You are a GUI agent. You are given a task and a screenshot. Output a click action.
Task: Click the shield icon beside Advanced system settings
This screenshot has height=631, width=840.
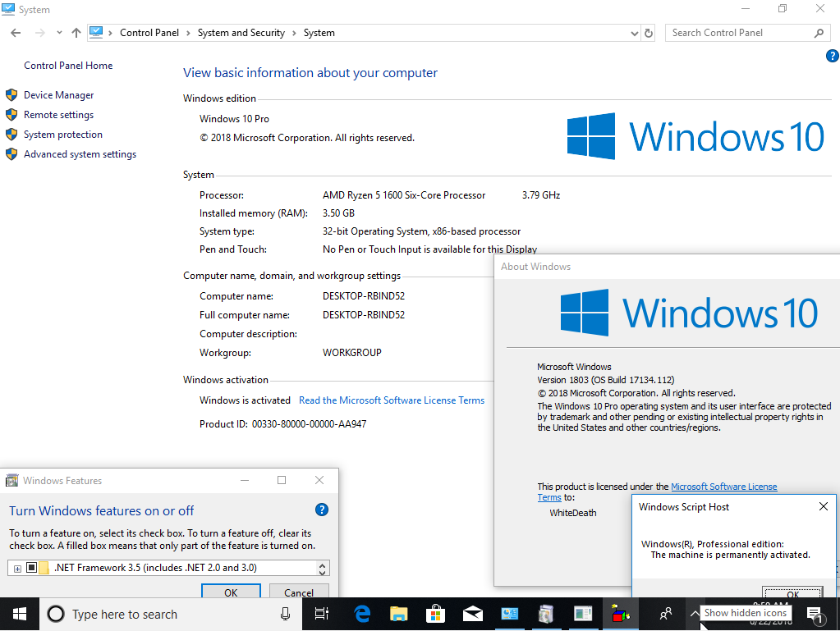[x=11, y=154]
